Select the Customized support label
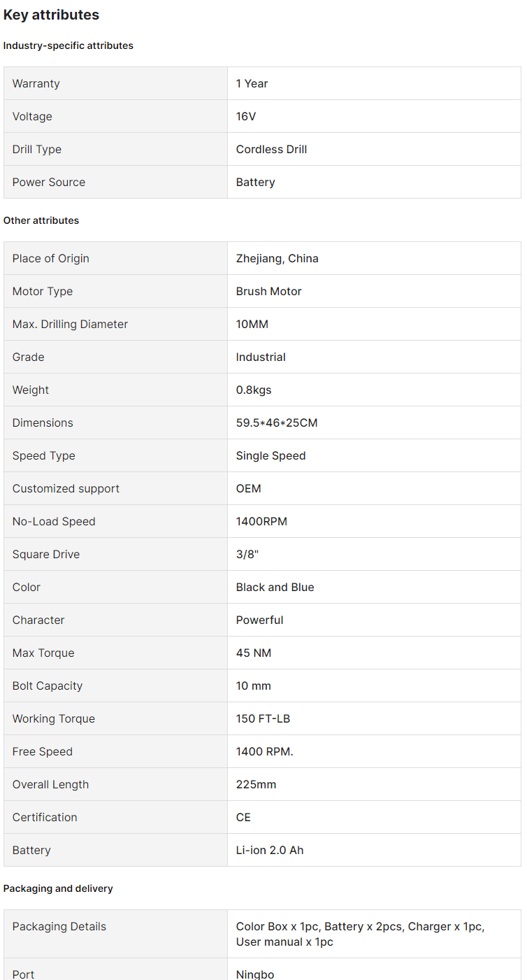 pos(66,488)
